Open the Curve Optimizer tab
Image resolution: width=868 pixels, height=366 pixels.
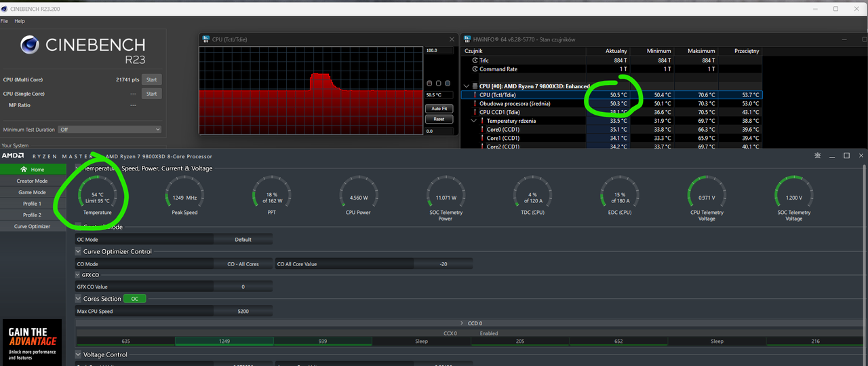32,226
